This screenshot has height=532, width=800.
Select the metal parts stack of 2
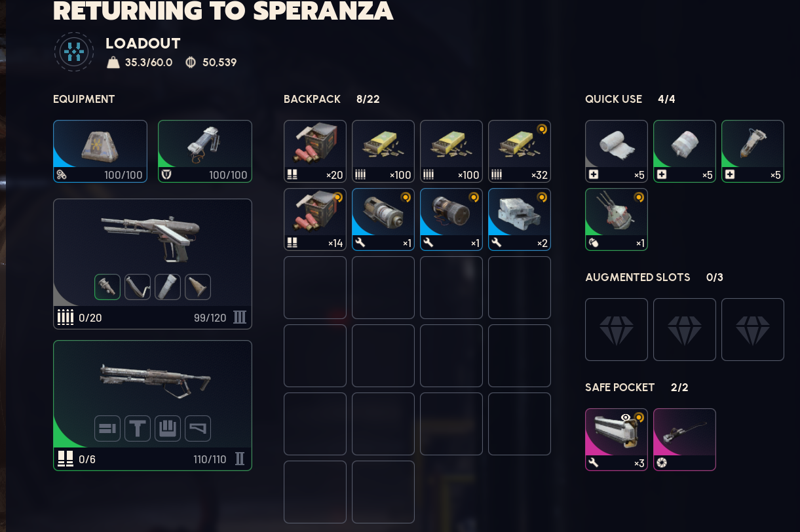click(520, 219)
